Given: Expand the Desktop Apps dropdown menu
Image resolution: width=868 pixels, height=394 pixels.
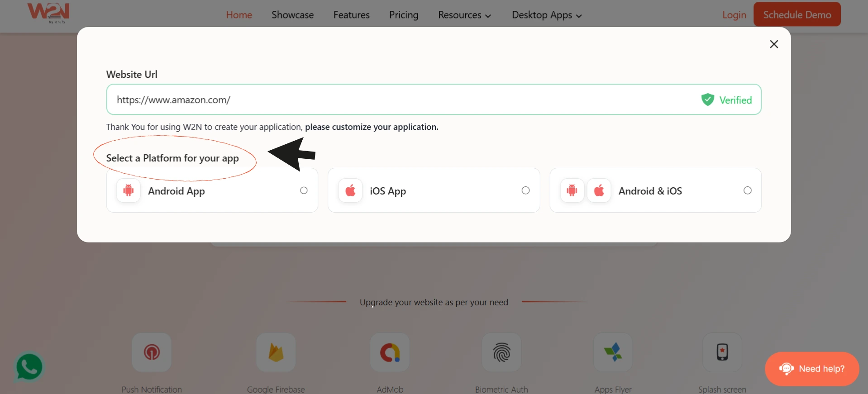Looking at the screenshot, I should tap(547, 15).
